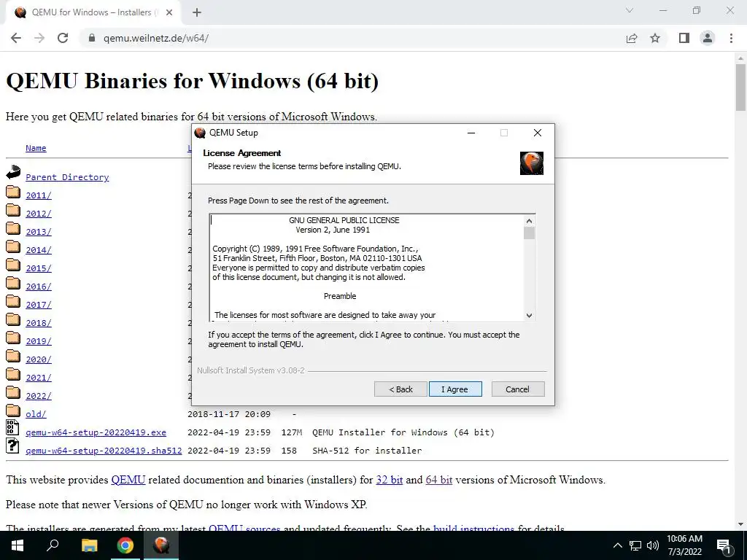Share this page icon

pyautogui.click(x=632, y=38)
